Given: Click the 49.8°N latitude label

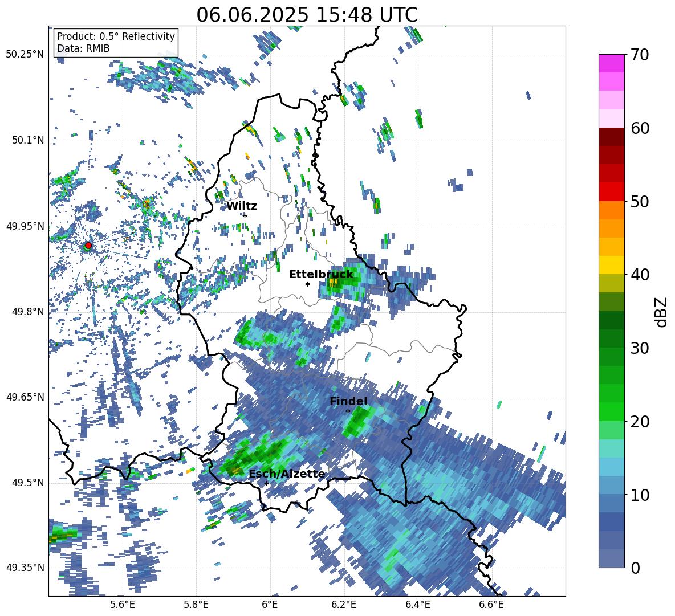Looking at the screenshot, I should click(x=28, y=312).
